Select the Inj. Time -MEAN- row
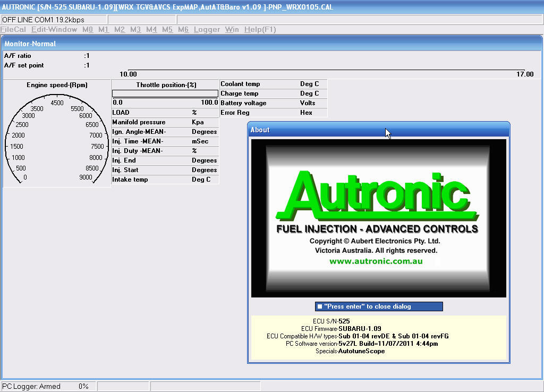 click(x=165, y=141)
